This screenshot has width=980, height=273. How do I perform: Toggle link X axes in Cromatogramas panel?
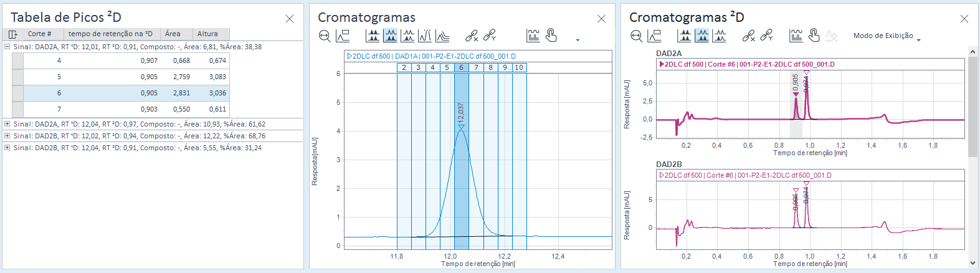pos(472,36)
